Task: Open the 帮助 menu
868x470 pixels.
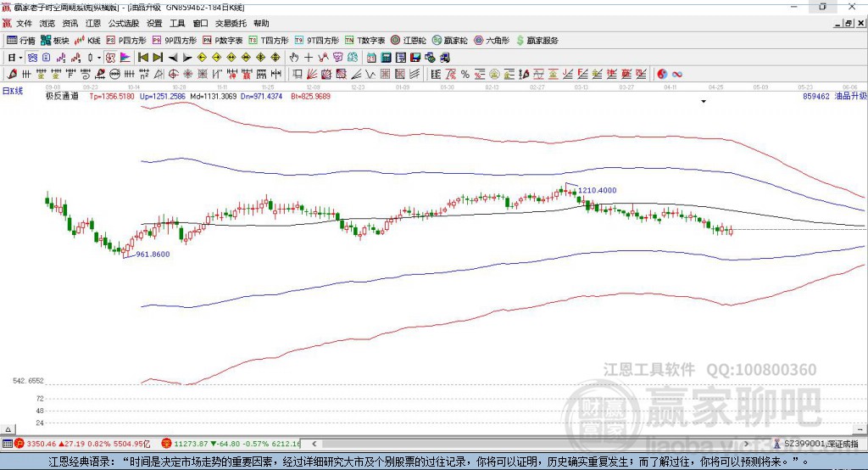Action: click(261, 23)
